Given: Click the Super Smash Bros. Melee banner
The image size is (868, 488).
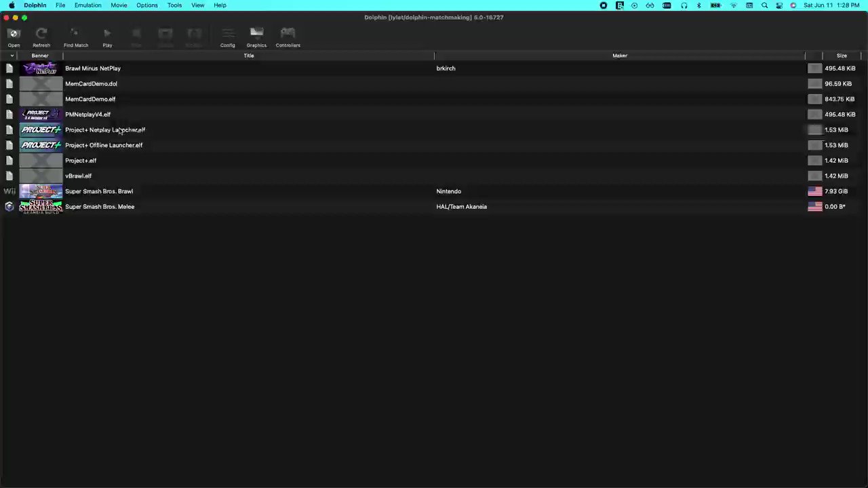Looking at the screenshot, I should coord(41,207).
